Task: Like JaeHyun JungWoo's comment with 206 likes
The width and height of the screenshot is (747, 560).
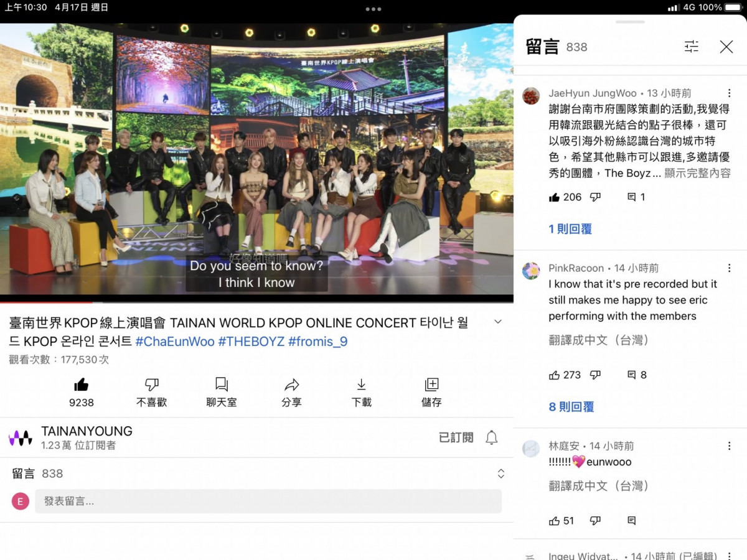Action: tap(554, 197)
